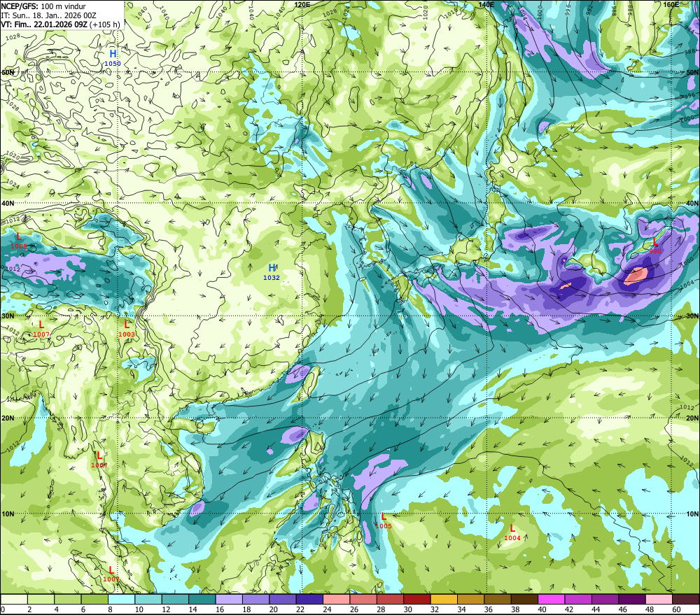
Task: Click the pink 24–26 legend swatch
Action: (336, 599)
